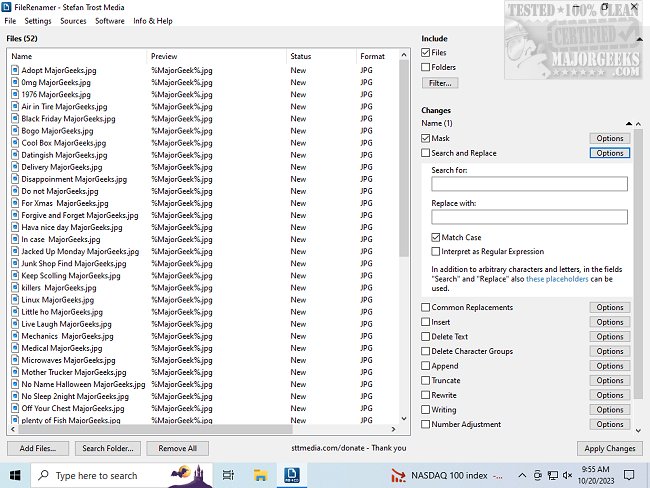Click the Changes panel vertical scrollbar

[639, 263]
